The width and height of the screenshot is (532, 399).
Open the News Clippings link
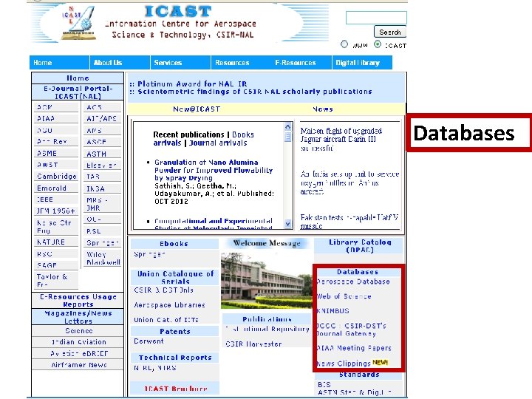[344, 364]
